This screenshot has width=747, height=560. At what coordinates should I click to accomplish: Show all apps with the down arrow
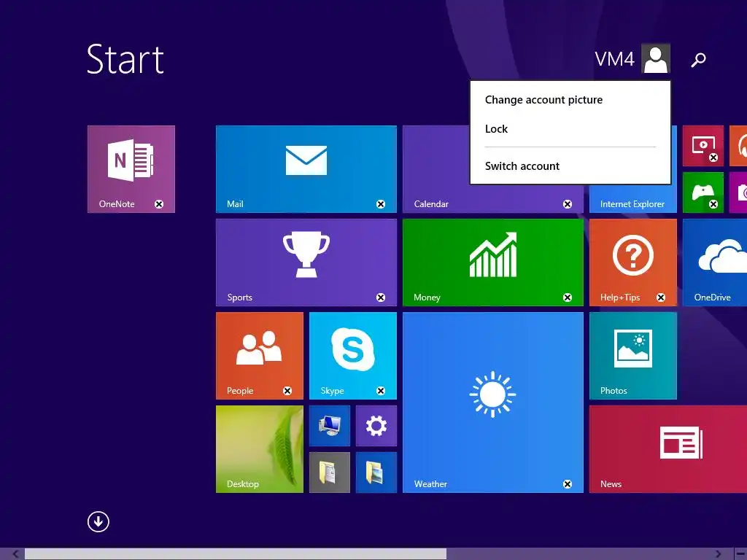coord(98,521)
